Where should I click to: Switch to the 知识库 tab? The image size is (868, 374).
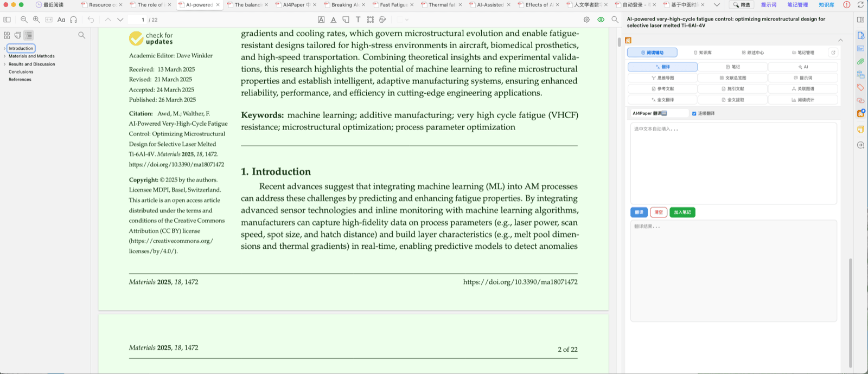pyautogui.click(x=703, y=53)
